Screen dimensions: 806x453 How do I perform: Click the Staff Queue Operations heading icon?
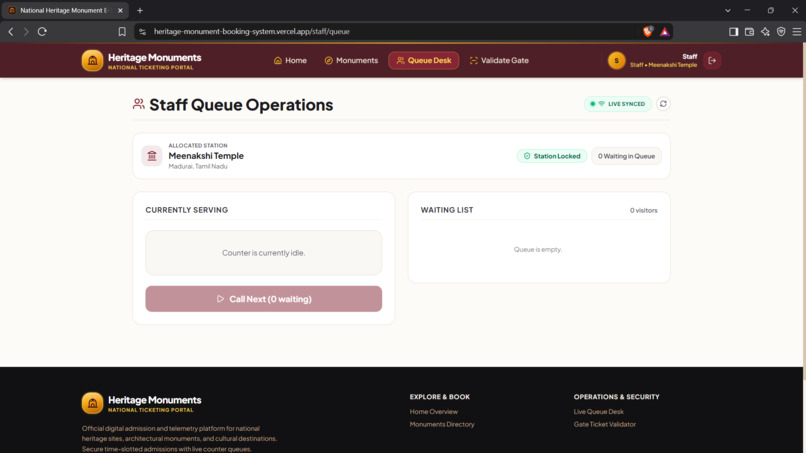pyautogui.click(x=138, y=104)
